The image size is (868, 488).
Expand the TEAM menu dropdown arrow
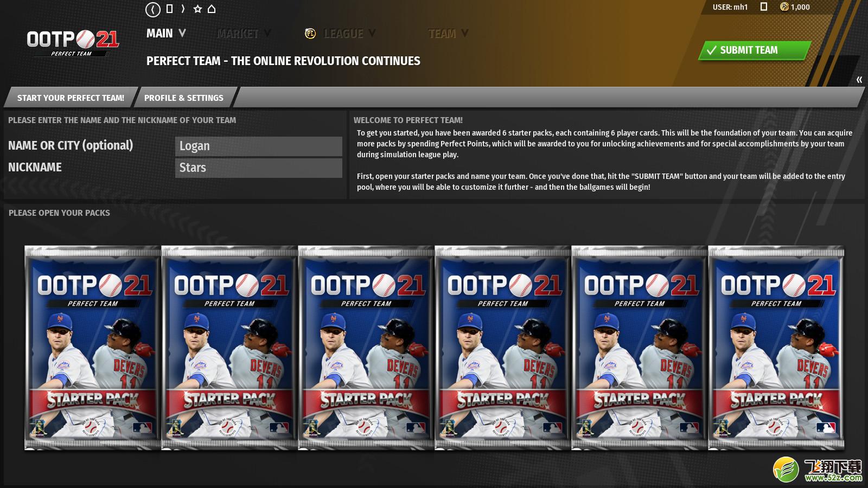point(464,33)
